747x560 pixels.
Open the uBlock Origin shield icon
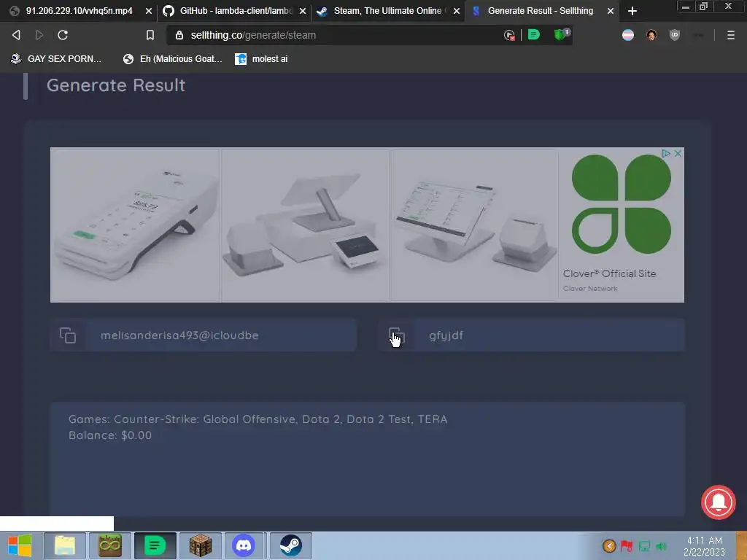point(675,35)
